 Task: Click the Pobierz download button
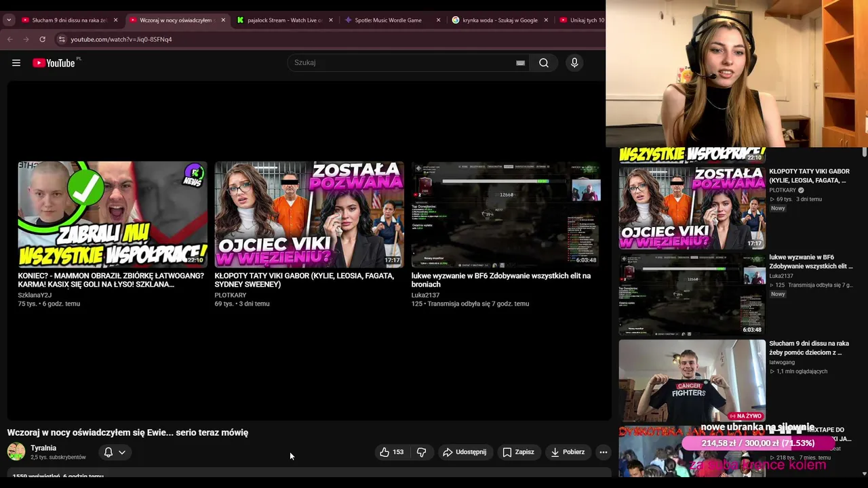(568, 452)
